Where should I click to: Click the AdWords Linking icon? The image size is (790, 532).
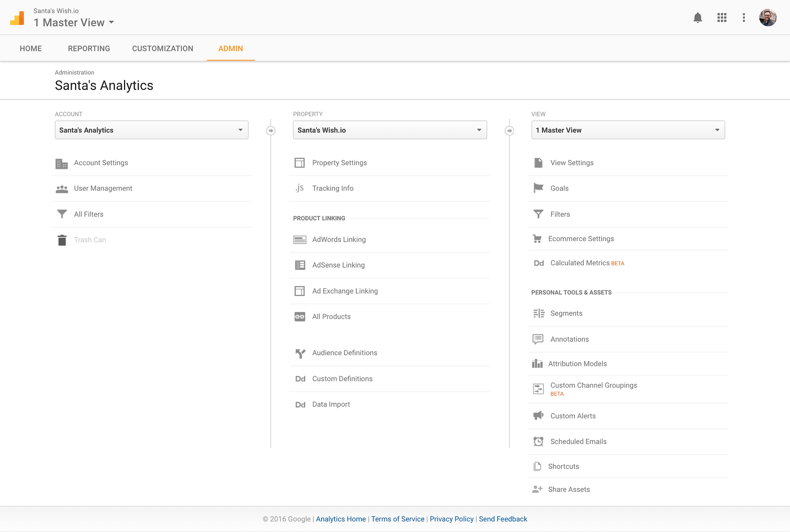(x=299, y=239)
